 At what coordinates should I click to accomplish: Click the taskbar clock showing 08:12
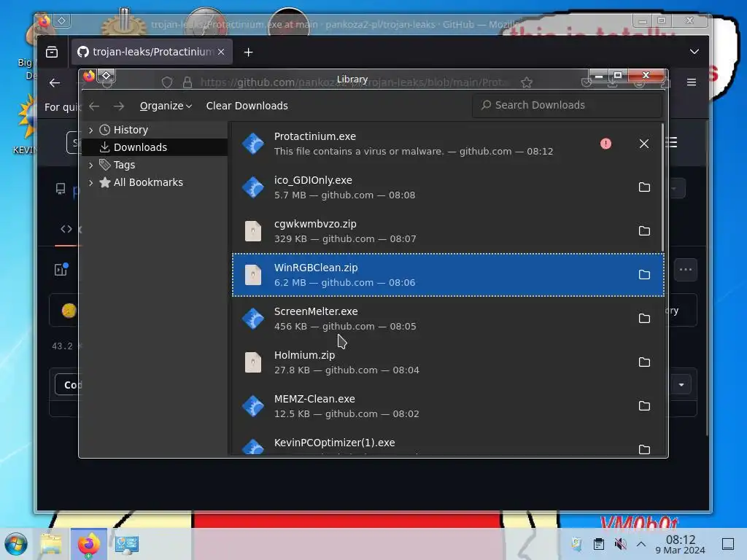click(x=680, y=544)
